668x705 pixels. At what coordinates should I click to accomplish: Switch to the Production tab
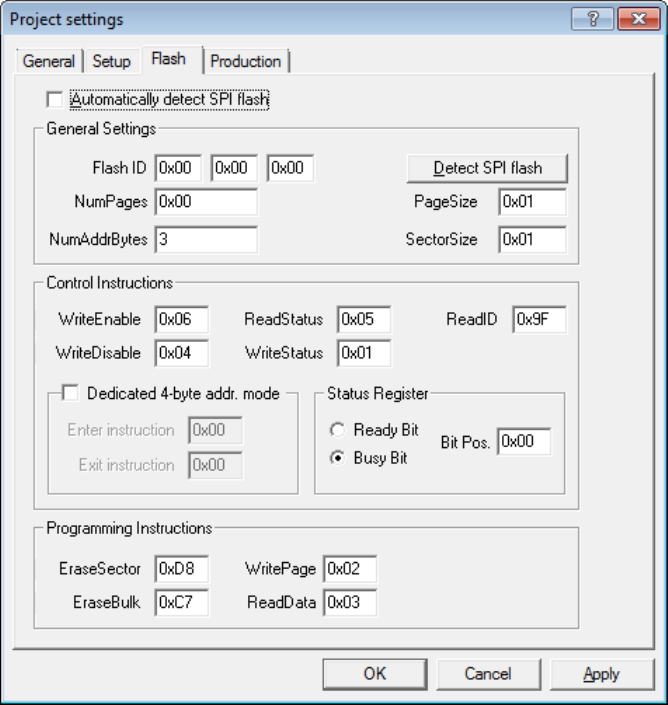(x=245, y=61)
